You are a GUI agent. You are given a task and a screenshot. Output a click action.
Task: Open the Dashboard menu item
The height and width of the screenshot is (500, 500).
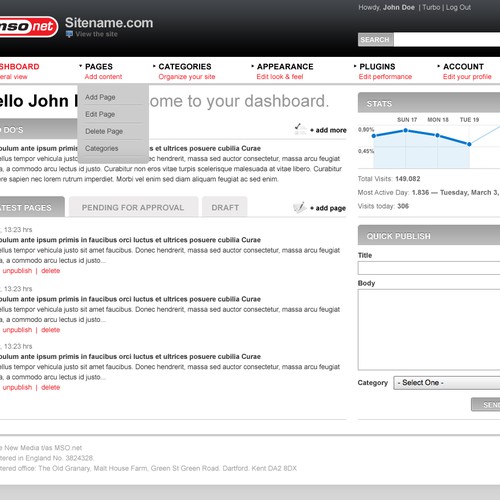[19, 71]
